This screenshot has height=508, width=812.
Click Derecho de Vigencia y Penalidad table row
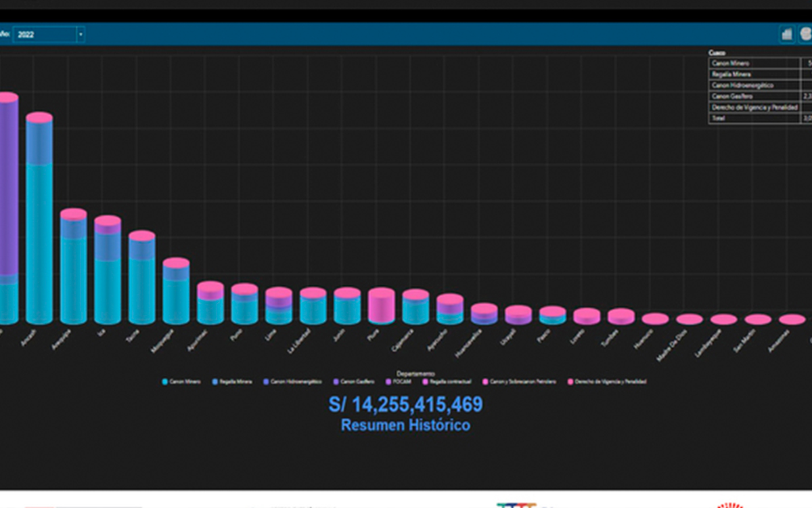pyautogui.click(x=760, y=107)
